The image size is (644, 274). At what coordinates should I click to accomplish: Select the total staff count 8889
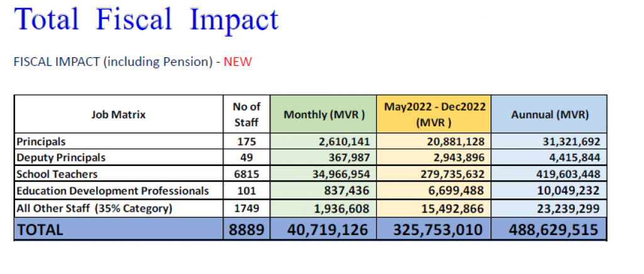[247, 229]
